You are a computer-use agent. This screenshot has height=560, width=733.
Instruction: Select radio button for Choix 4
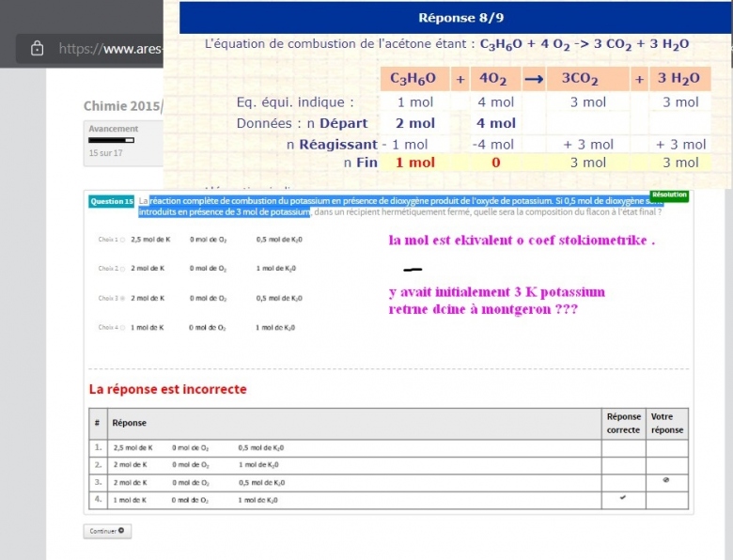(x=122, y=328)
